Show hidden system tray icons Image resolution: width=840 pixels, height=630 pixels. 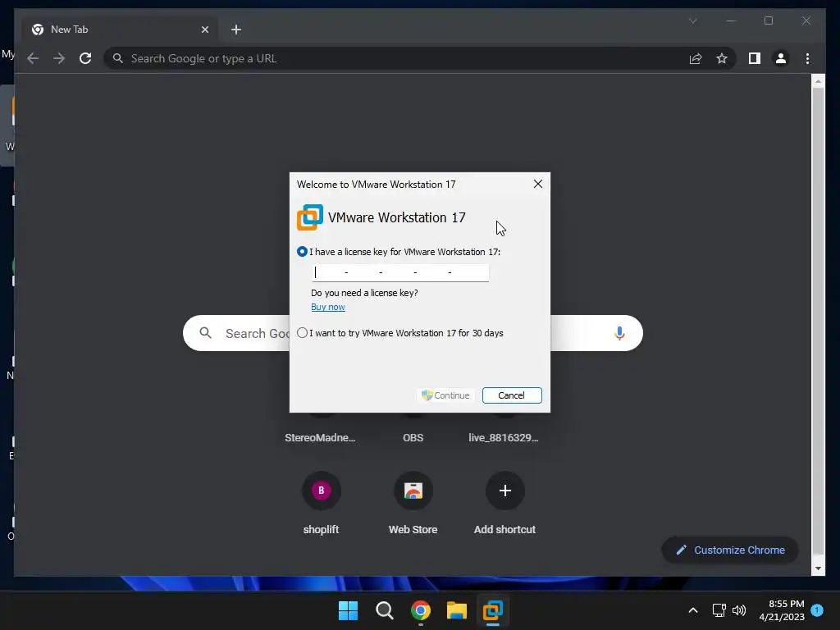692,610
